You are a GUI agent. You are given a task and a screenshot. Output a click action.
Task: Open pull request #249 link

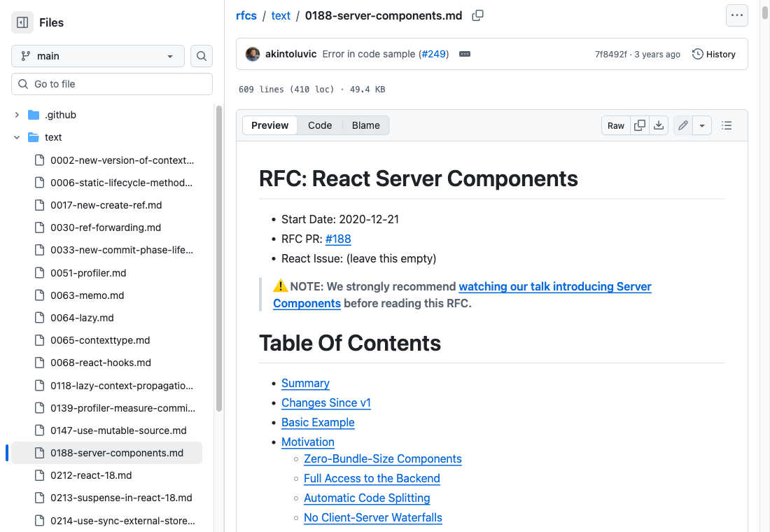[x=435, y=54]
